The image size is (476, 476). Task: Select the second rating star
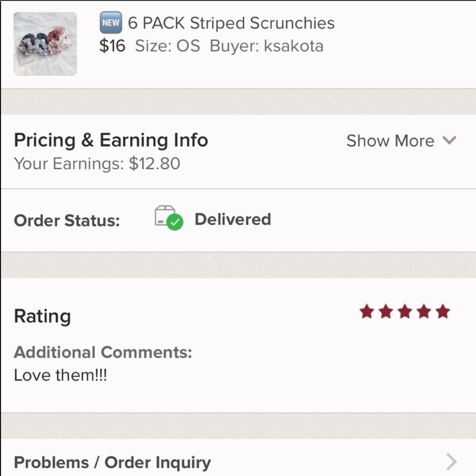coord(386,311)
